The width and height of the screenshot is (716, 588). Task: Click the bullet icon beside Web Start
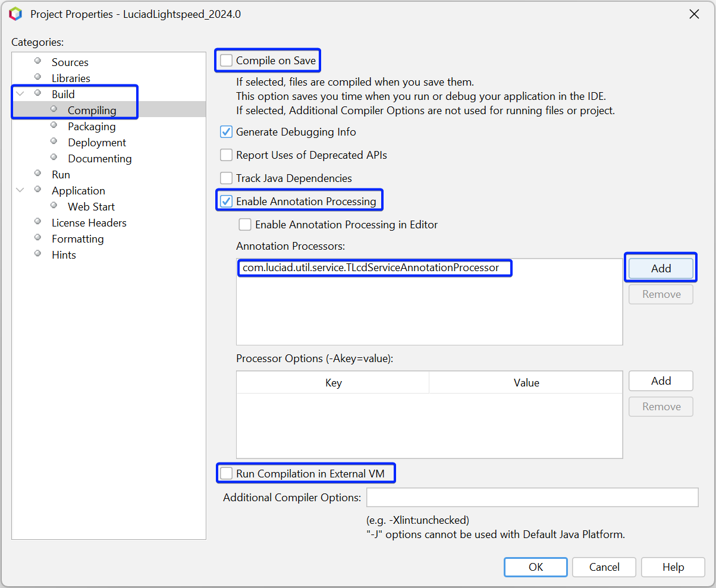click(54, 205)
